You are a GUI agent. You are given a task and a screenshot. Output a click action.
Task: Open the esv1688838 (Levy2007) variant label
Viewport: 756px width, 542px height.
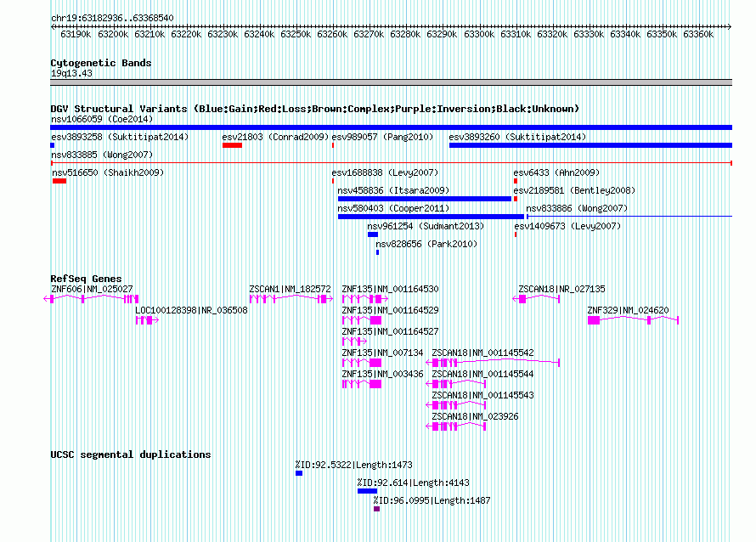(385, 172)
